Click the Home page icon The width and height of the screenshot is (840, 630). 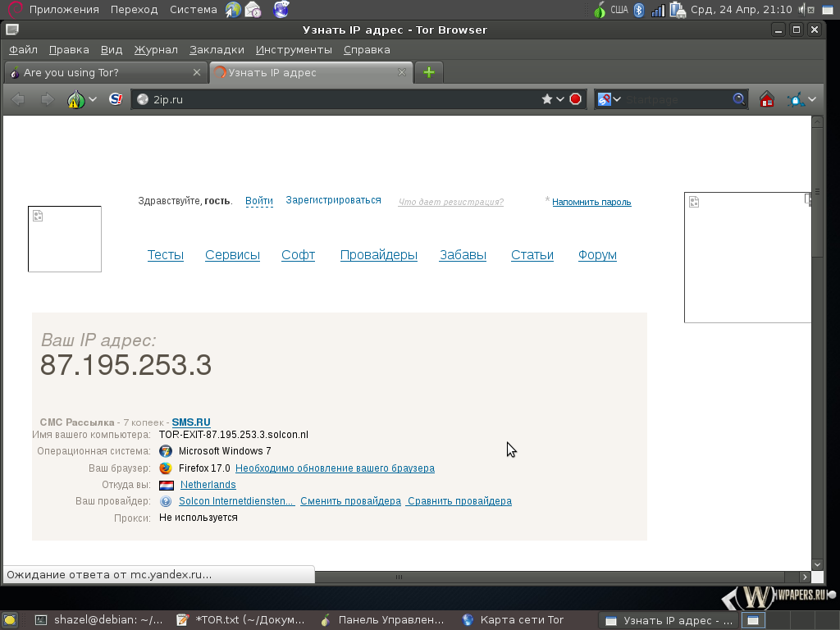click(767, 99)
